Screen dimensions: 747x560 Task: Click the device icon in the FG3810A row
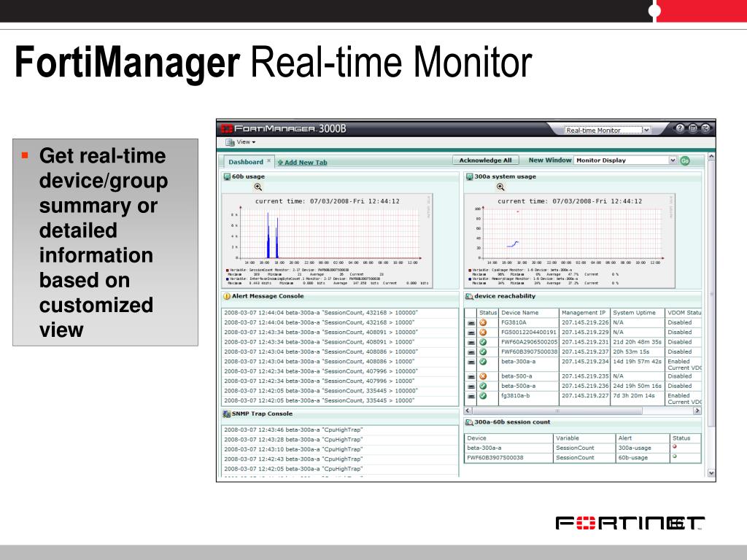click(x=471, y=323)
